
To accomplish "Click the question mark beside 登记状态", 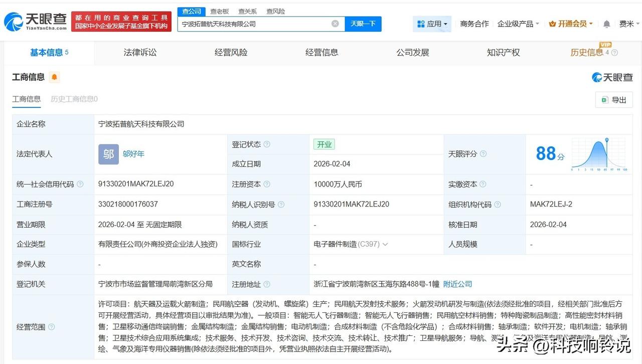I will [268, 144].
